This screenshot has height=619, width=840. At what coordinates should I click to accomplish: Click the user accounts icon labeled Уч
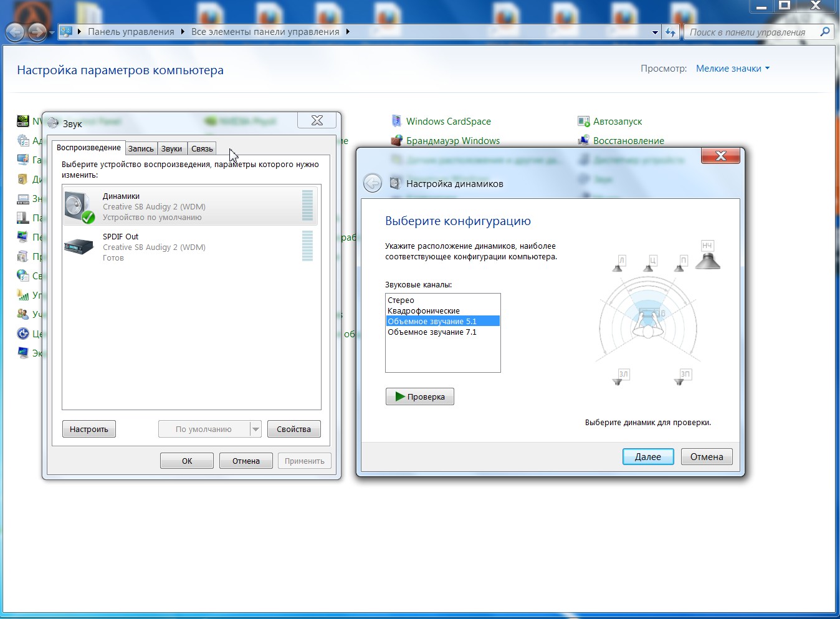(22, 314)
